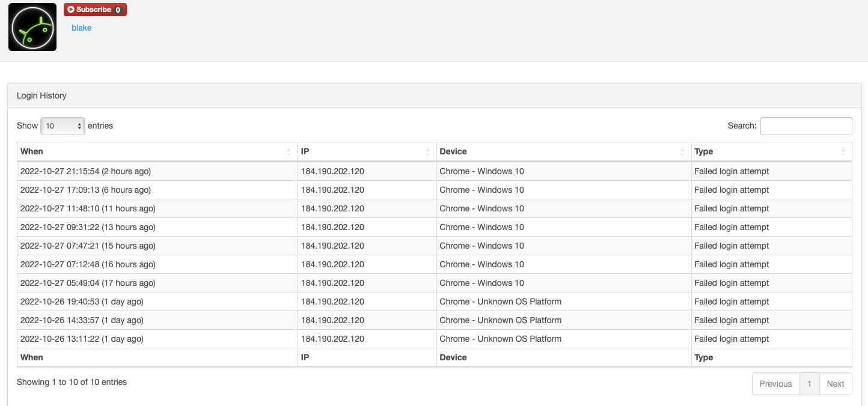Sort table by the IP column header

click(367, 151)
